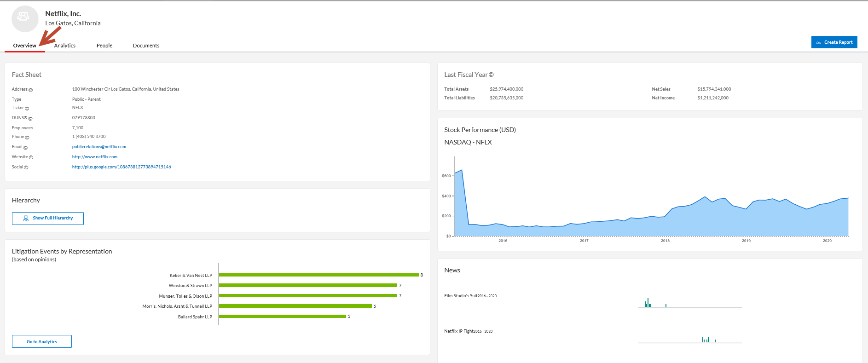The height and width of the screenshot is (363, 868).
Task: Click the stock performance area chart
Action: point(651,202)
